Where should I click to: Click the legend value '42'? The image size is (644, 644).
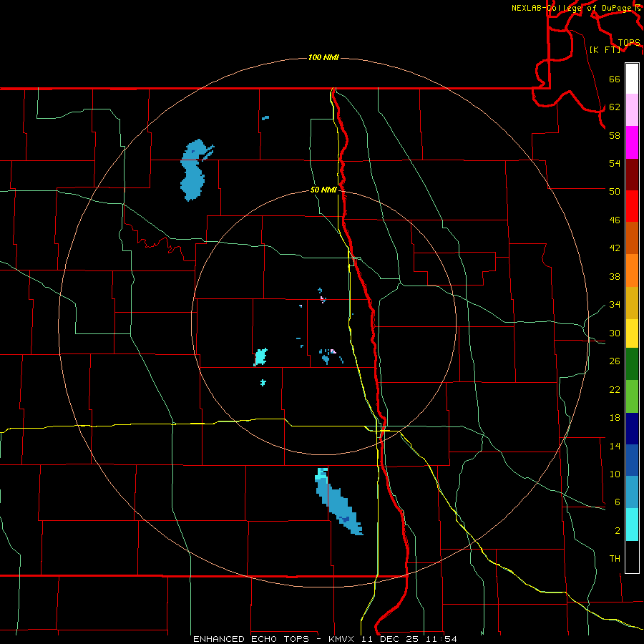tap(615, 248)
